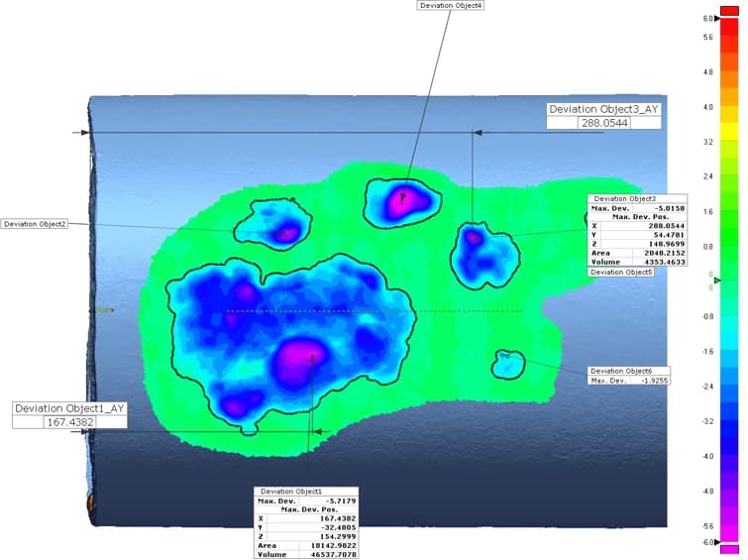
Task: Click Max. Dev. value -1.9255 of Object6
Action: (x=655, y=381)
